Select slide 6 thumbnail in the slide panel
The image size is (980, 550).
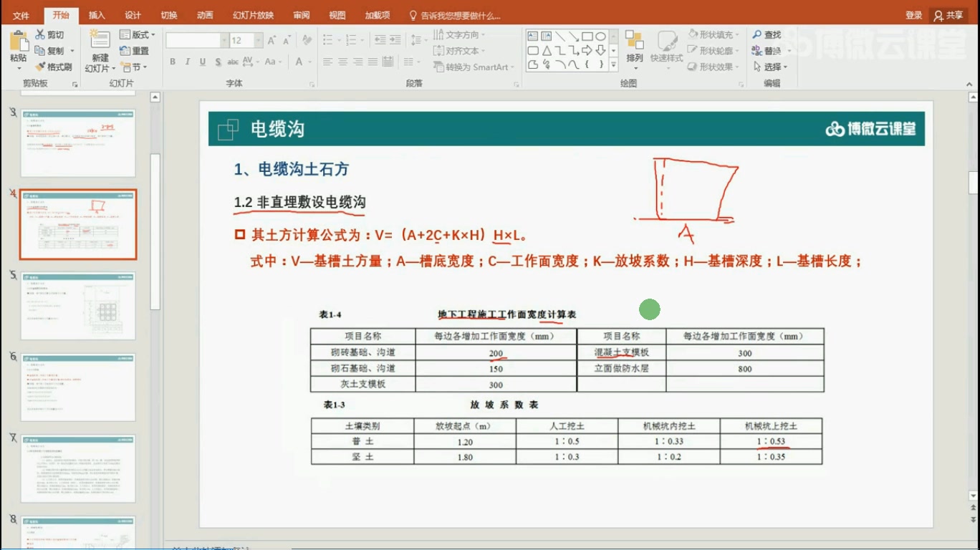click(78, 387)
